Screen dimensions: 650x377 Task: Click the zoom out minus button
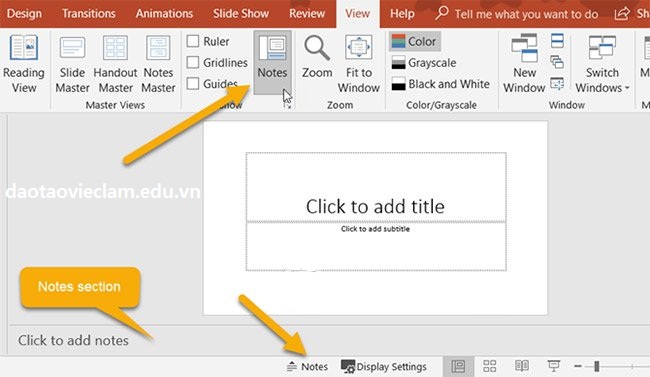pyautogui.click(x=578, y=366)
